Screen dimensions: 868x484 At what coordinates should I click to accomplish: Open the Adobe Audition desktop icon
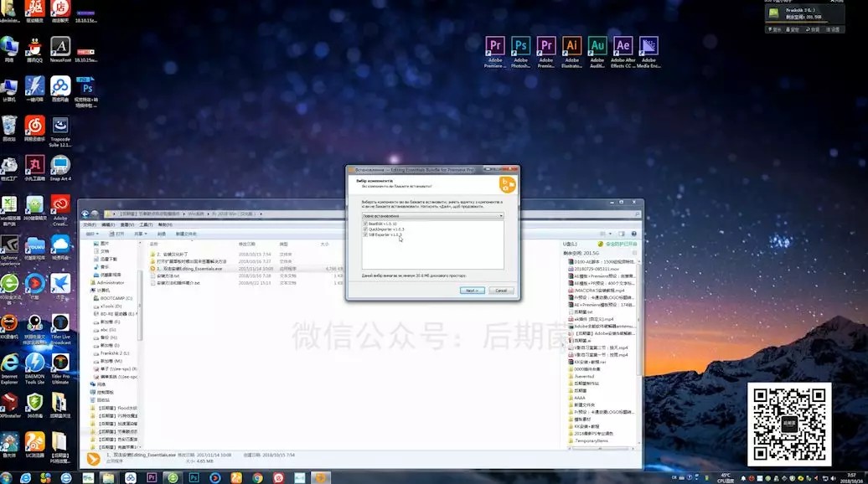(x=597, y=52)
